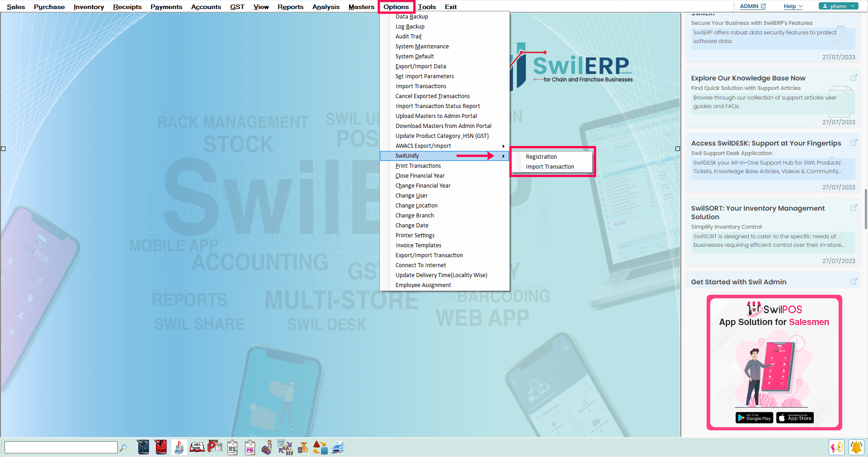Choose System Maintenance menu entry
Viewport: 868px width, 457px height.
pos(444,47)
